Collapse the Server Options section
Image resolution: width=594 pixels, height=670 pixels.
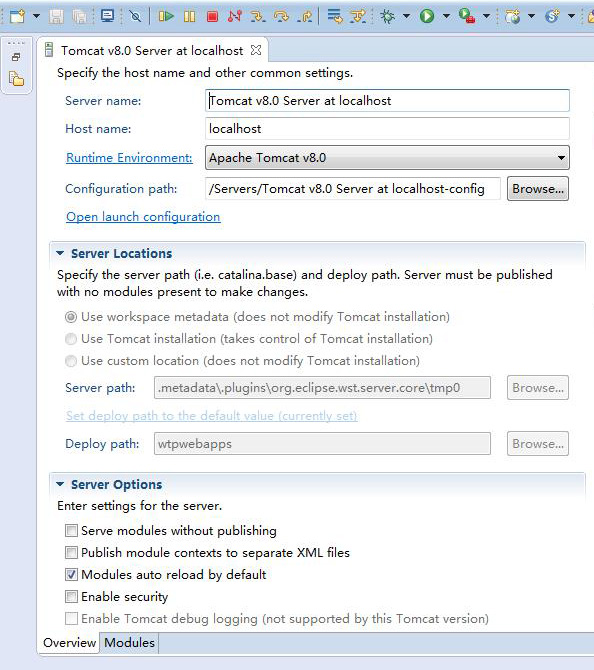point(60,485)
